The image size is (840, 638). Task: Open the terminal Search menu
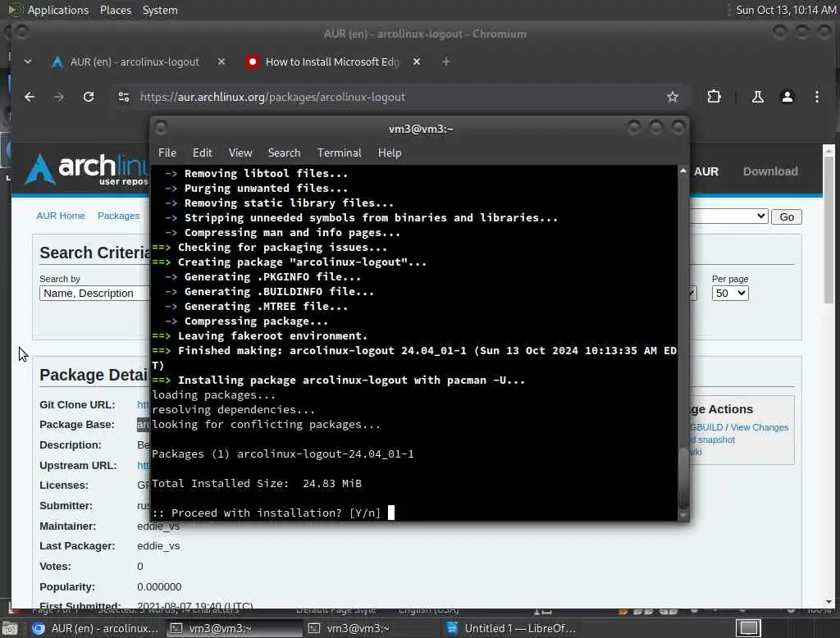284,153
